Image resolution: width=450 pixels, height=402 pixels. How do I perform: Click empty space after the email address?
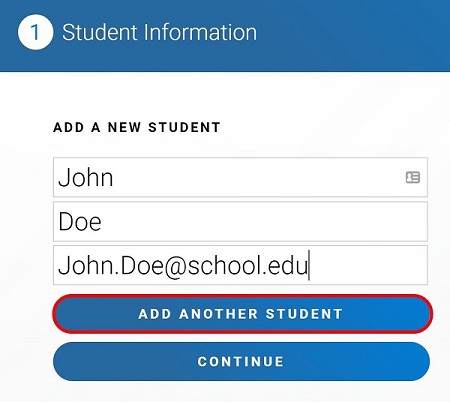[x=368, y=265]
